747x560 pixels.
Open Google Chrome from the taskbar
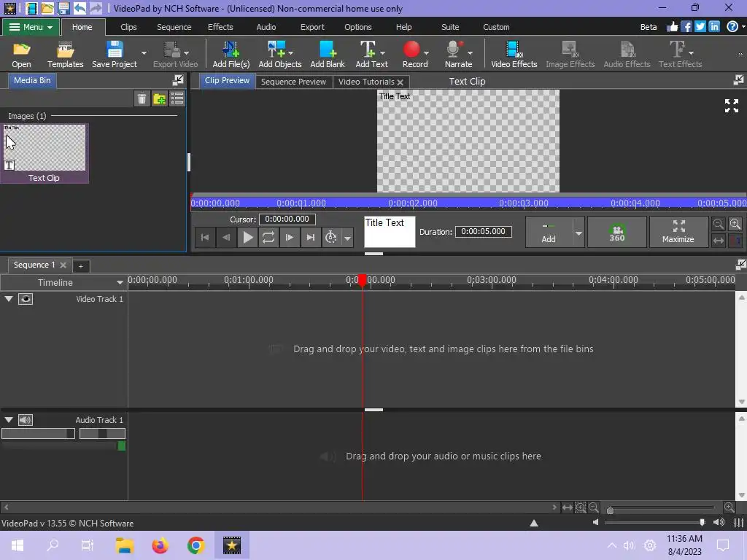[x=196, y=545]
